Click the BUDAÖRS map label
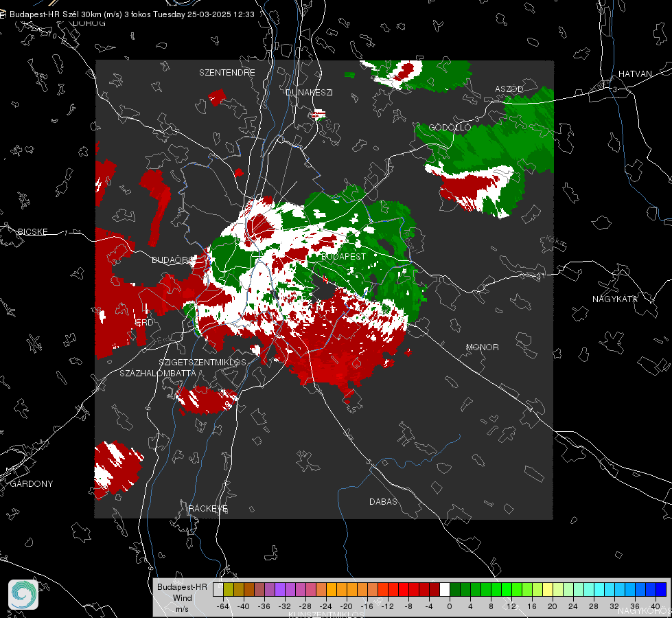The width and height of the screenshot is (672, 618). [172, 260]
